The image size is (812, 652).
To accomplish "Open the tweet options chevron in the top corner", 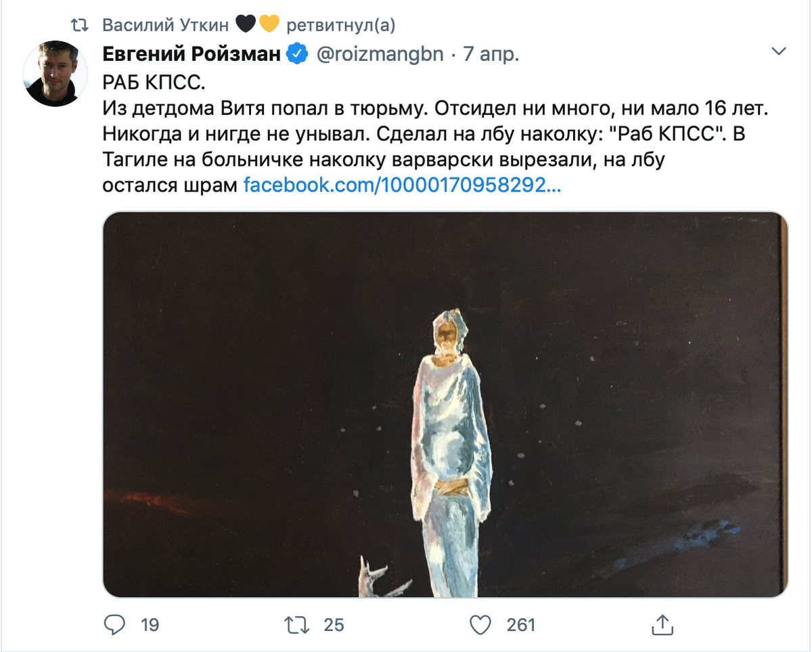I will point(780,50).
